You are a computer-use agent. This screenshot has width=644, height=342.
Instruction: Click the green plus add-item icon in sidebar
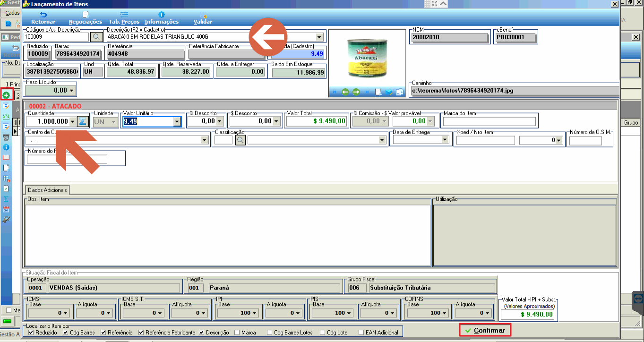[x=6, y=95]
